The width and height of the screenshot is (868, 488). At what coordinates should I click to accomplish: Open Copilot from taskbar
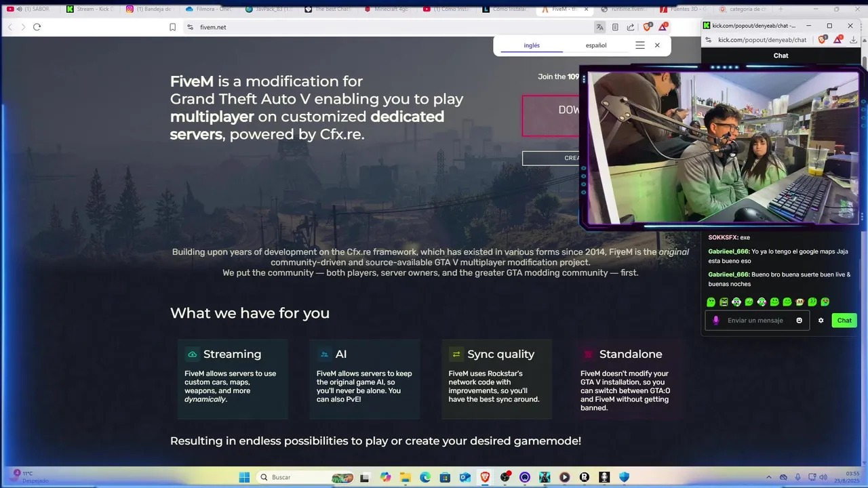(x=385, y=477)
